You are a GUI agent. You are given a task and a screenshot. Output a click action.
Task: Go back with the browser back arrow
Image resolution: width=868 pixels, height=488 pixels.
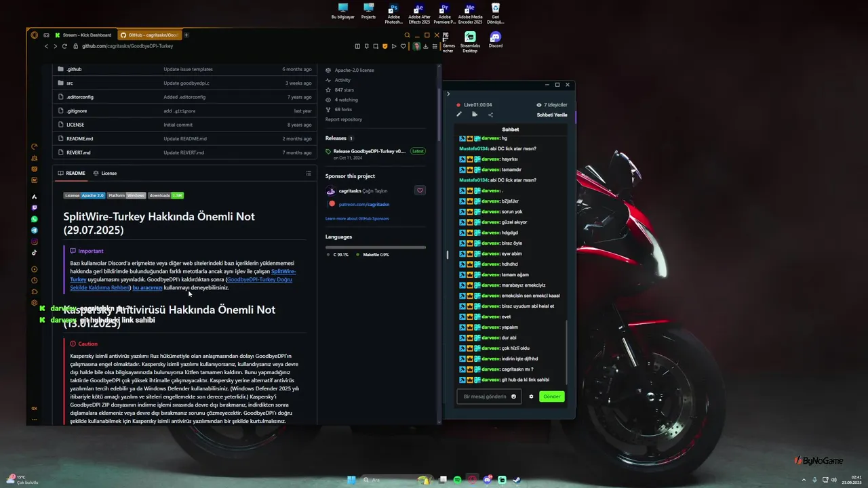coord(46,46)
